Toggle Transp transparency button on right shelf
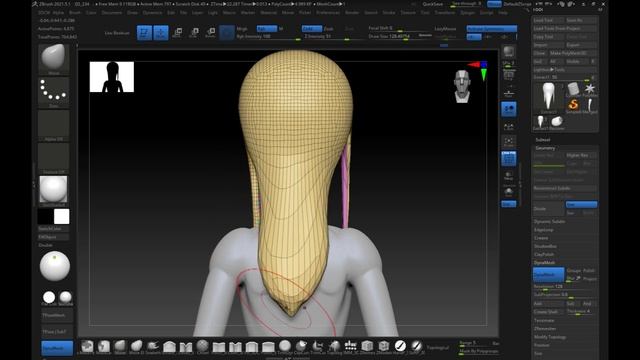640x360 pixels. point(509,176)
